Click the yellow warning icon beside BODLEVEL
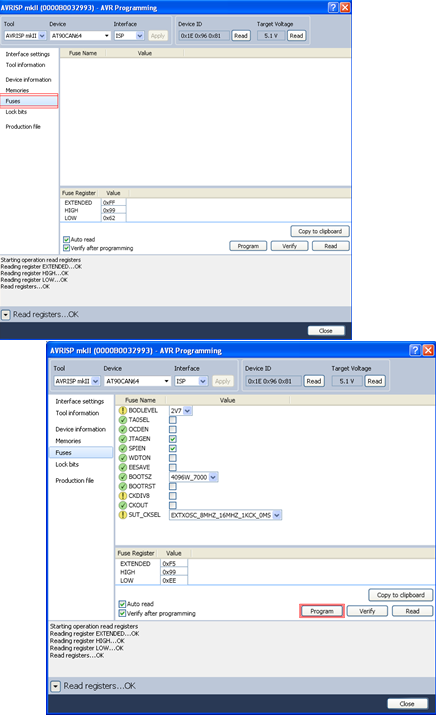 pyautogui.click(x=123, y=411)
